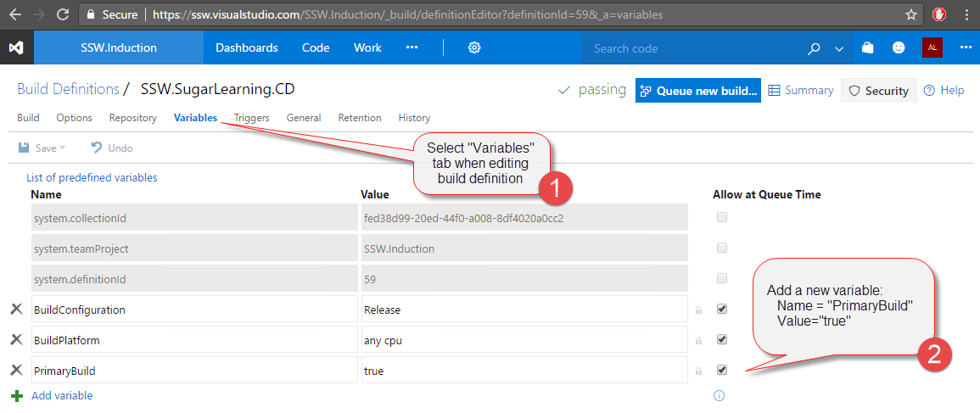Viewport: 980px width, 413px height.
Task: Click the lock icon beside BuildConfiguration
Action: tap(698, 310)
